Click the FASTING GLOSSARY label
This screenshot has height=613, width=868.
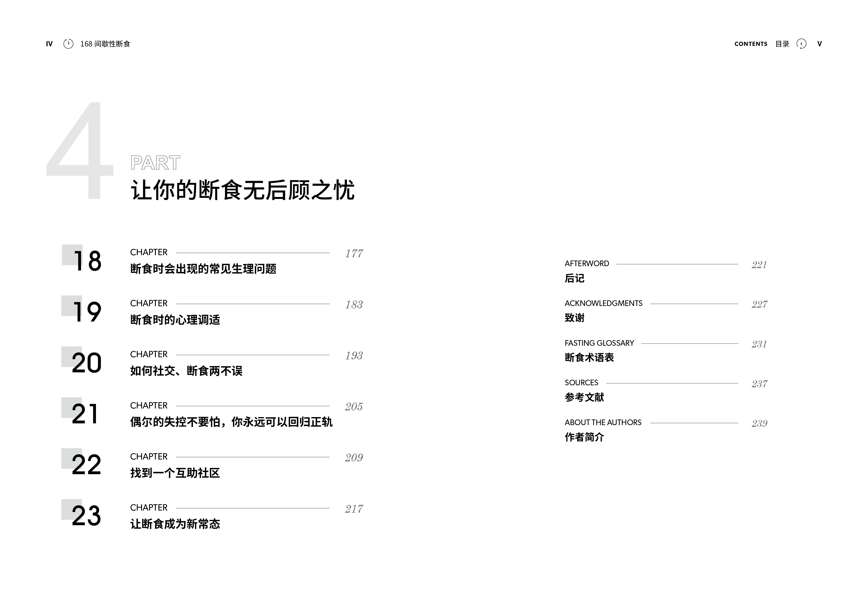click(599, 343)
